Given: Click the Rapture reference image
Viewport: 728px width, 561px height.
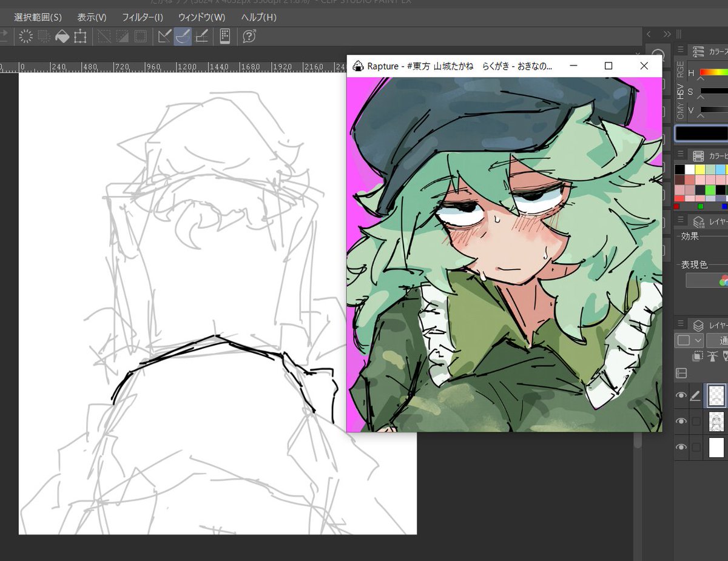Looking at the screenshot, I should coord(504,255).
